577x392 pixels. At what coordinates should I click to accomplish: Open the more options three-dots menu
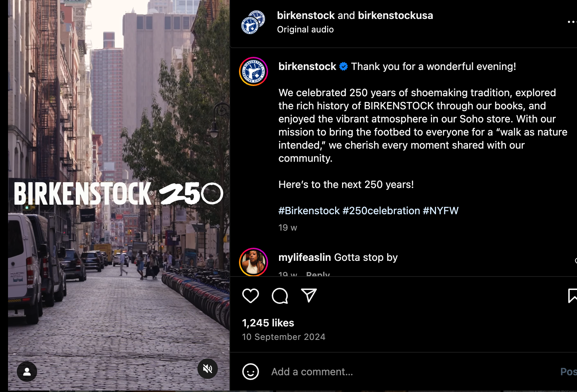point(572,22)
